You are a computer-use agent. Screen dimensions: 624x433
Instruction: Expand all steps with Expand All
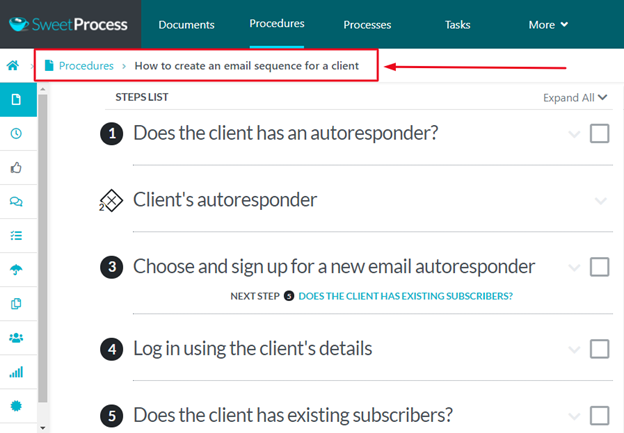(x=575, y=97)
